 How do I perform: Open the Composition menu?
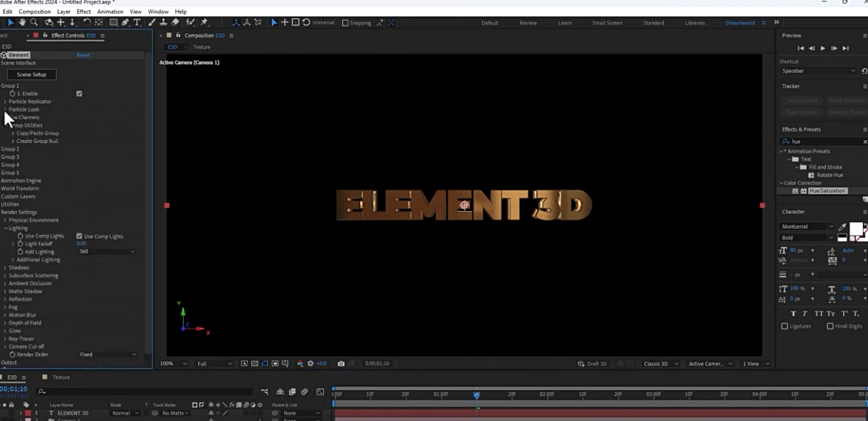click(x=34, y=12)
